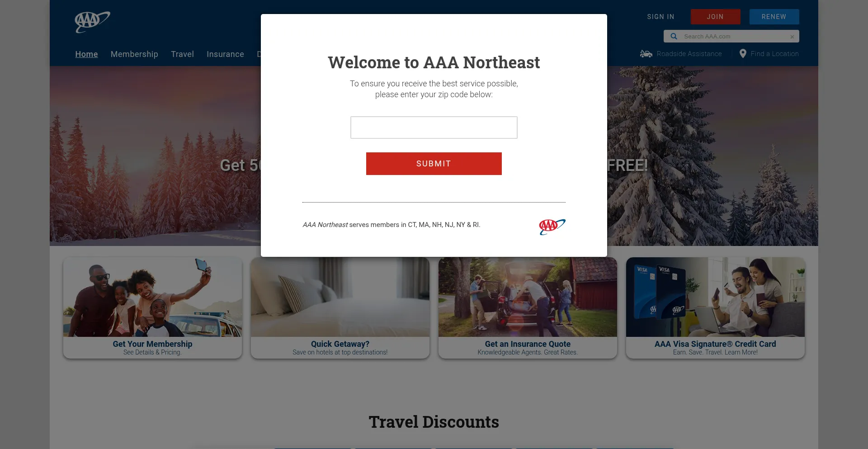Click the zip code input field
The image size is (868, 449).
coord(434,128)
